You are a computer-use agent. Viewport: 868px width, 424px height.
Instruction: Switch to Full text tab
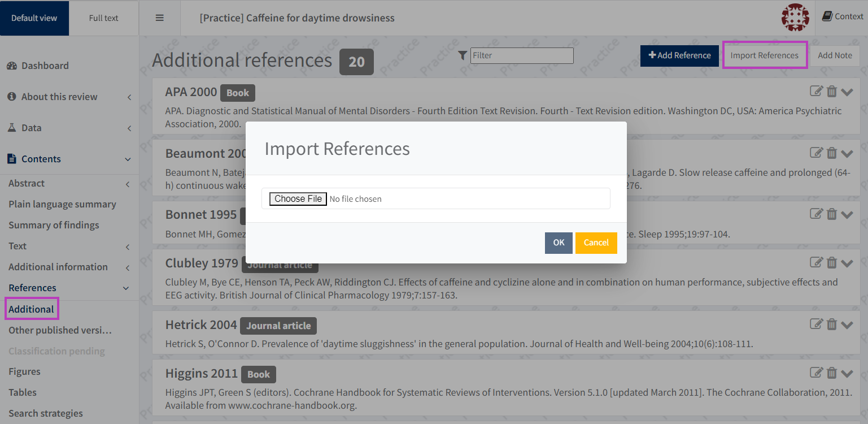(104, 18)
